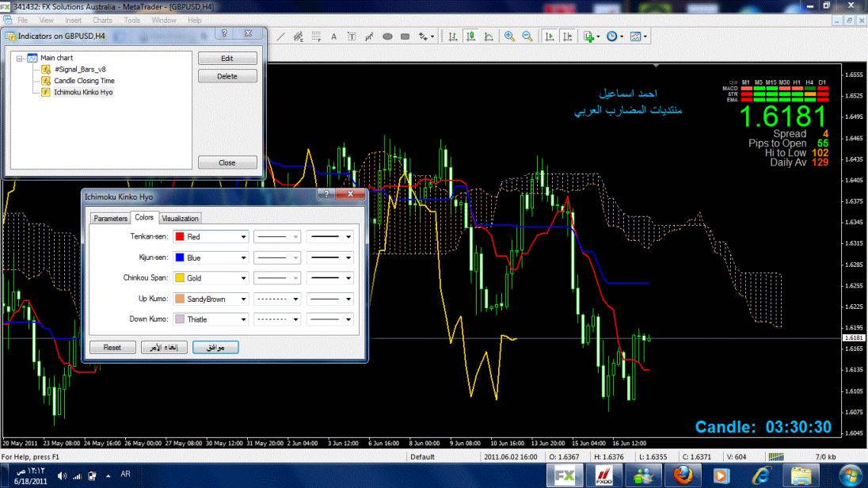The width and height of the screenshot is (868, 488).
Task: Select the ellipse drawing tool
Action: coord(388,36)
